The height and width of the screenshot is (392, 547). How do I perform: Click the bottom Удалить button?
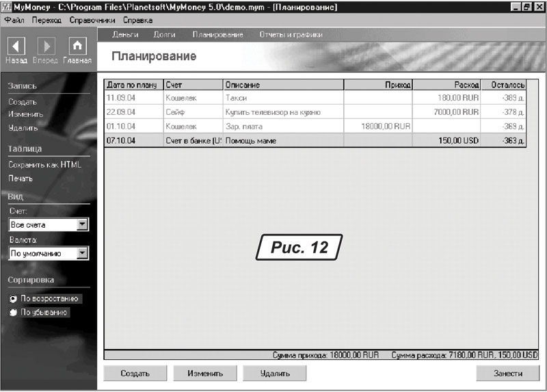tap(275, 374)
